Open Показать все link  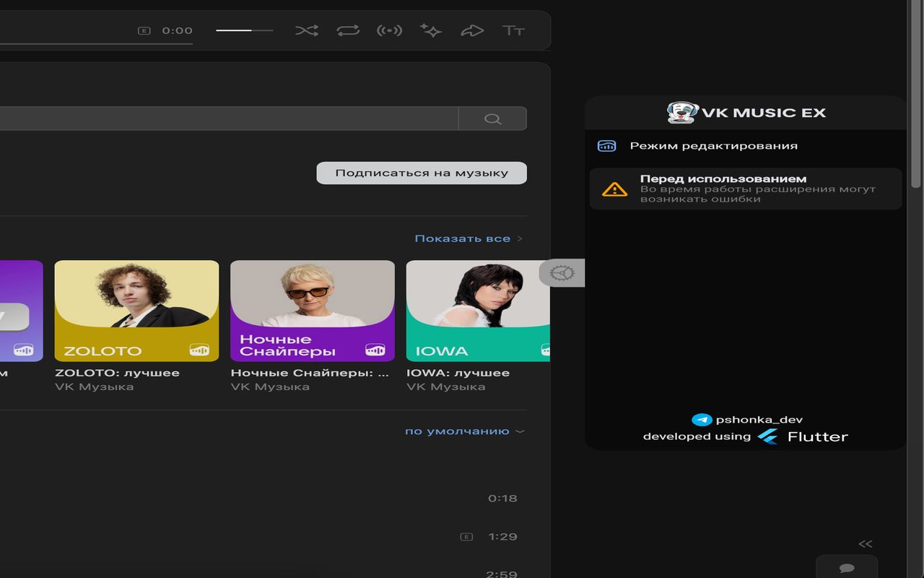coord(468,238)
